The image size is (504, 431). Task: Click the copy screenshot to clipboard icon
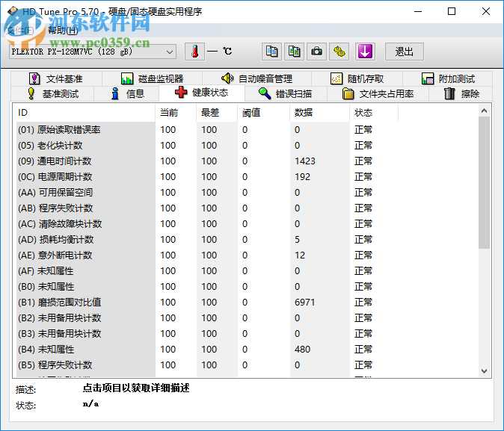tap(295, 52)
